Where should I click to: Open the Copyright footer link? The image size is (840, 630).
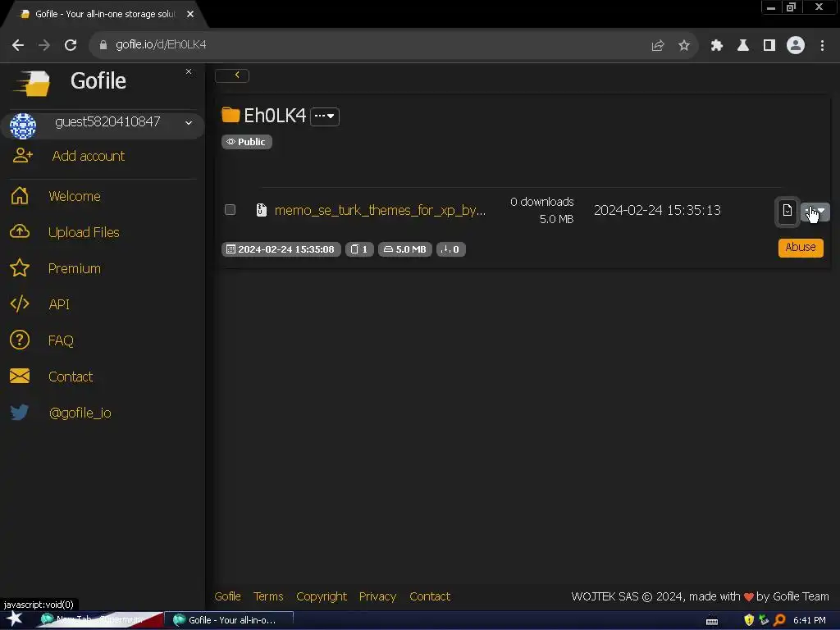(x=322, y=596)
